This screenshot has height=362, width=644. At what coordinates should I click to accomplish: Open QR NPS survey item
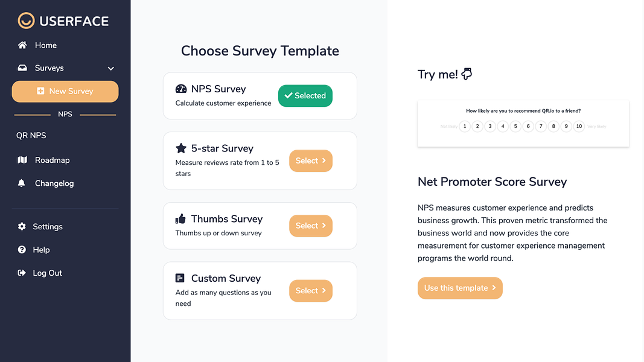tap(31, 135)
